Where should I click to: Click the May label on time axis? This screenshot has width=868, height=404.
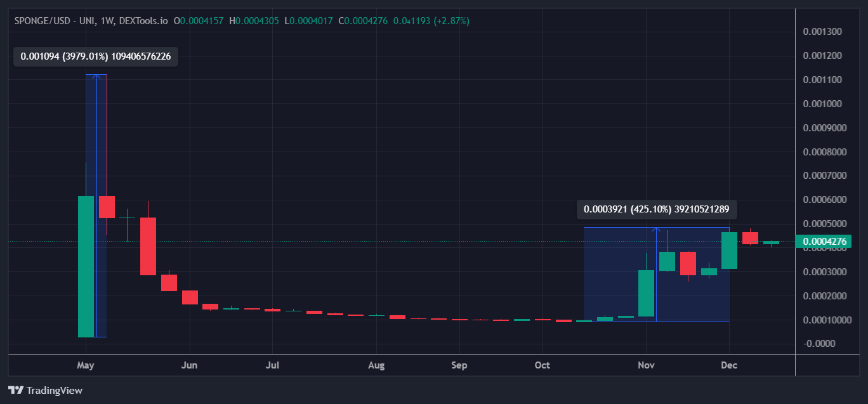(85, 365)
